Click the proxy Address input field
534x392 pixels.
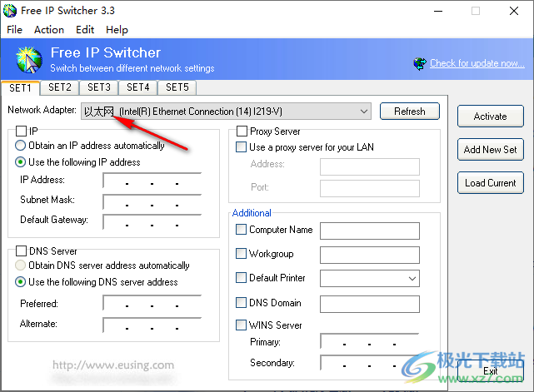tap(370, 166)
